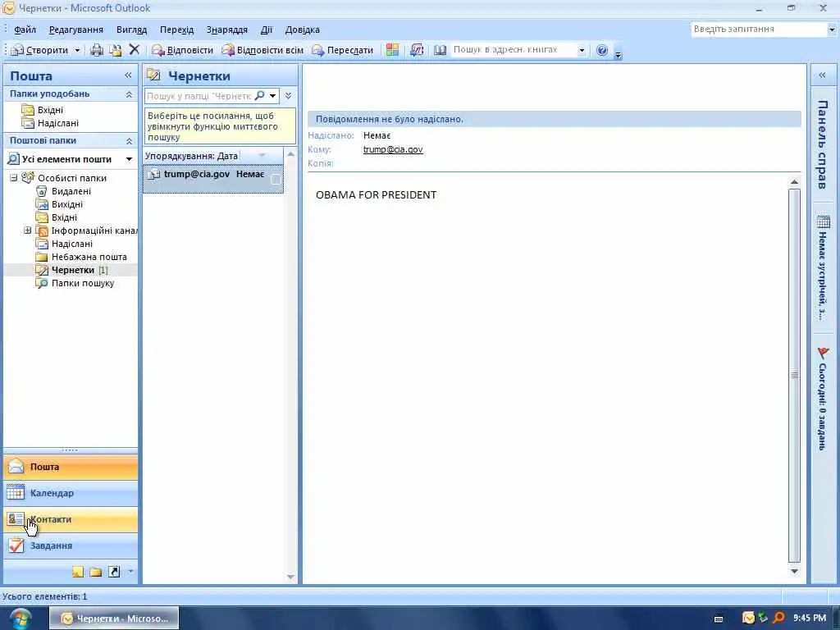Open the Categorize color grid icon

(392, 50)
